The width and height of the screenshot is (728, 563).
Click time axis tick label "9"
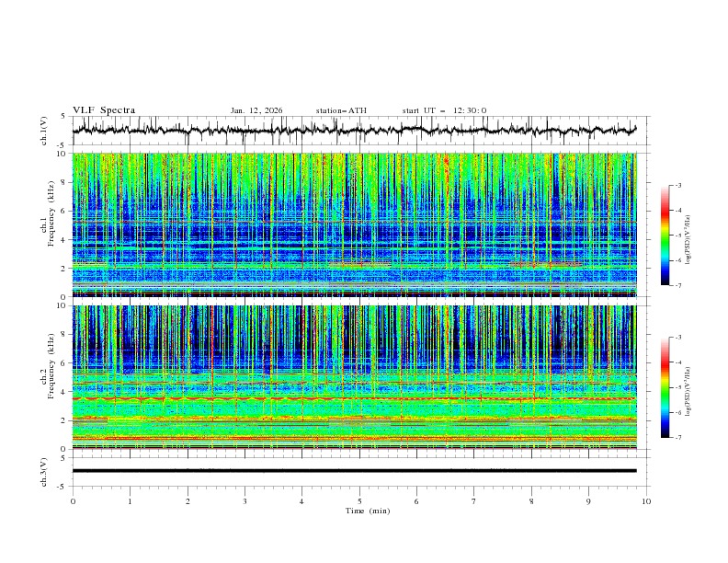(588, 501)
